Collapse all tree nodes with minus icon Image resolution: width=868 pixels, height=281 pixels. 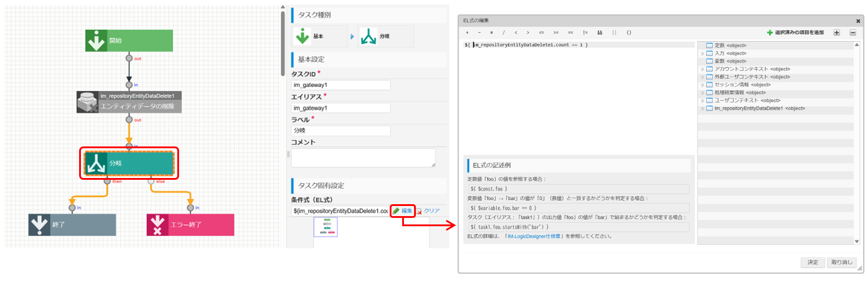(852, 32)
